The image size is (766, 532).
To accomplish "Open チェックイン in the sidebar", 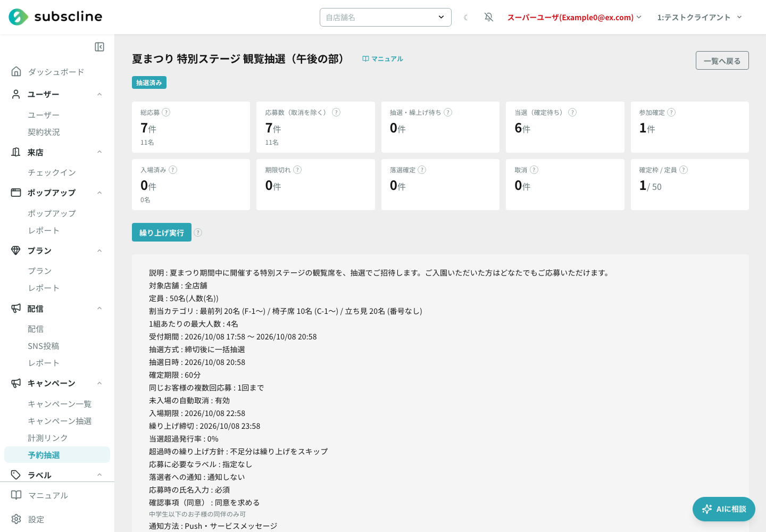I will coord(57,172).
